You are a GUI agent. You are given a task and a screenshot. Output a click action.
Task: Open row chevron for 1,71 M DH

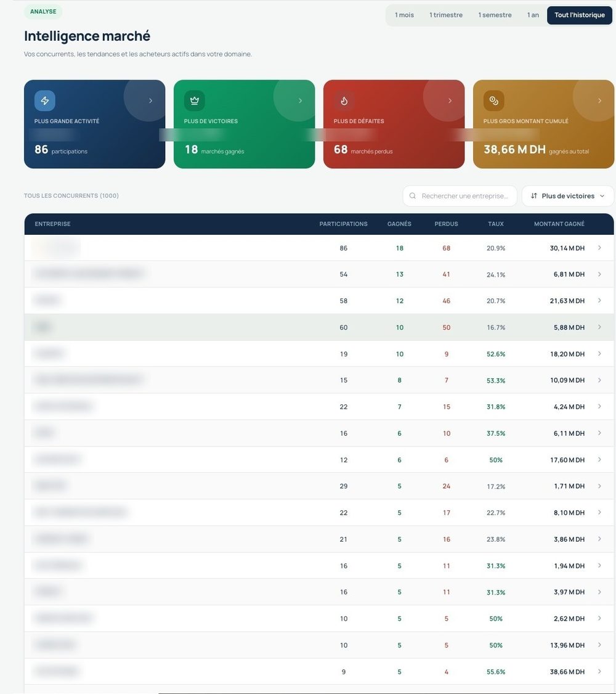pyautogui.click(x=599, y=486)
